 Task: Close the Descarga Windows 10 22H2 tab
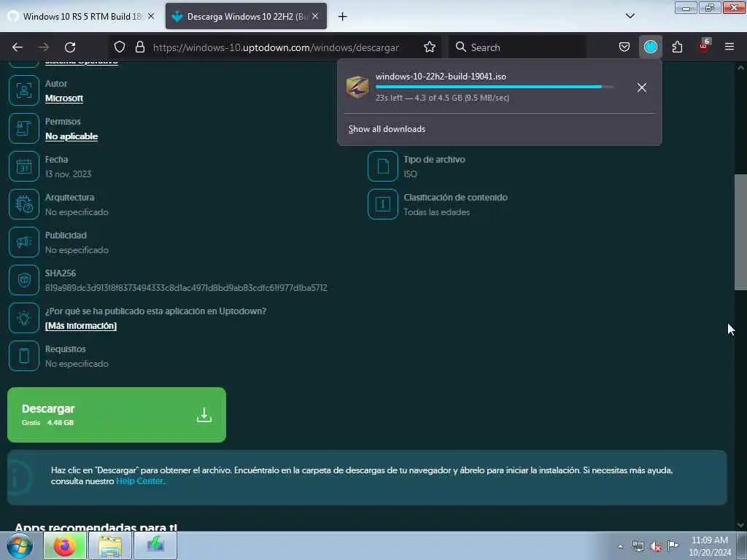pos(315,16)
